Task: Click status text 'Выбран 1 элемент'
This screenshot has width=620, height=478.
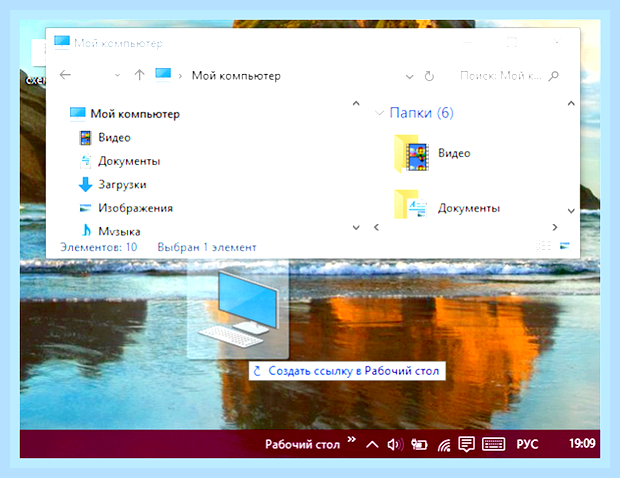Action: [207, 248]
